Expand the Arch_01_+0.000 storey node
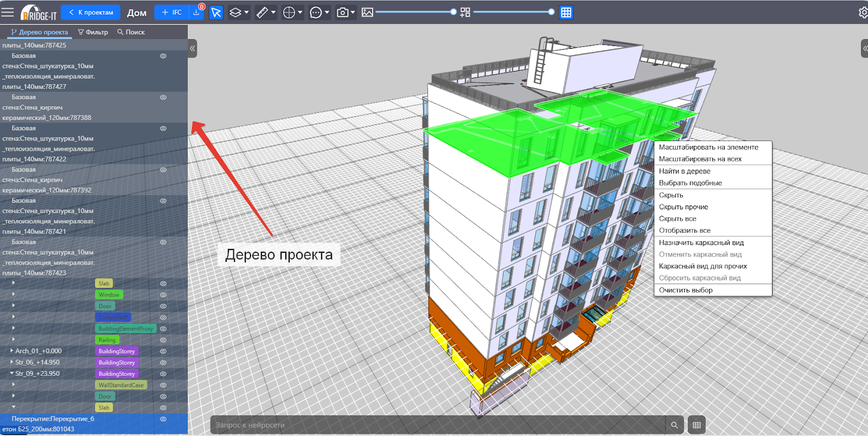The width and height of the screenshot is (868, 436). coord(11,351)
